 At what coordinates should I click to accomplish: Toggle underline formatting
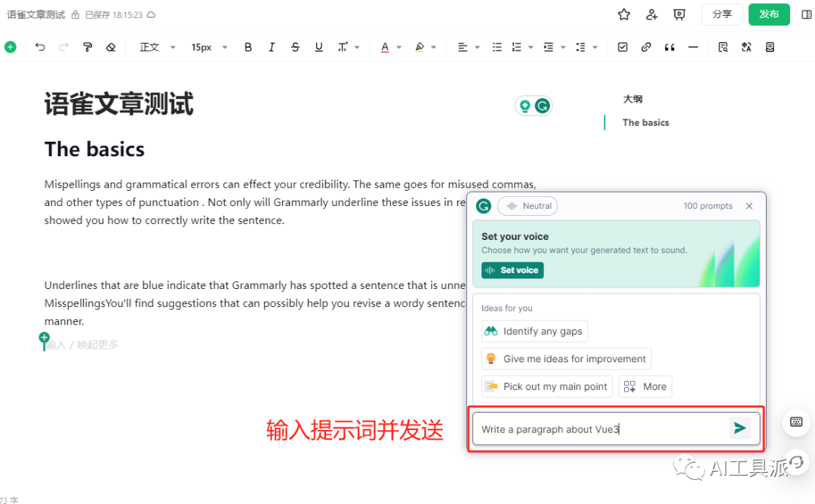(x=318, y=48)
